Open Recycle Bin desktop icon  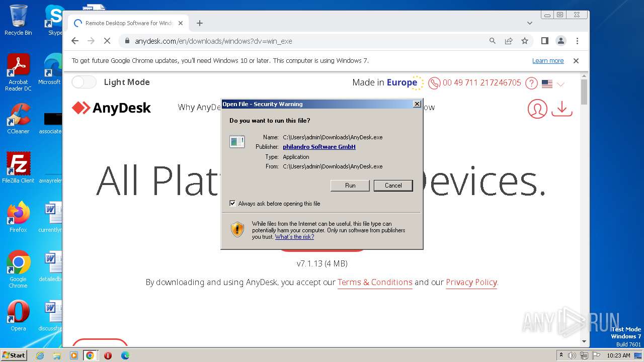tap(18, 20)
